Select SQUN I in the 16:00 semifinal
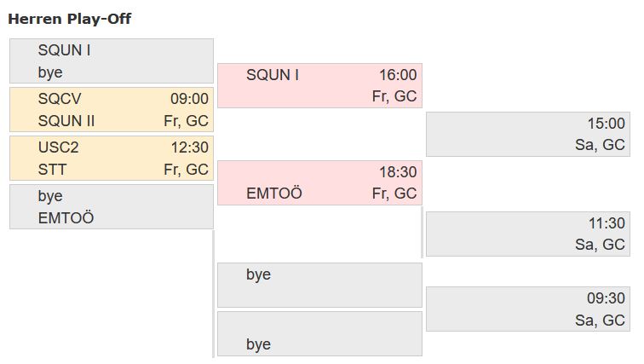This screenshot has width=644, height=364. click(x=273, y=75)
